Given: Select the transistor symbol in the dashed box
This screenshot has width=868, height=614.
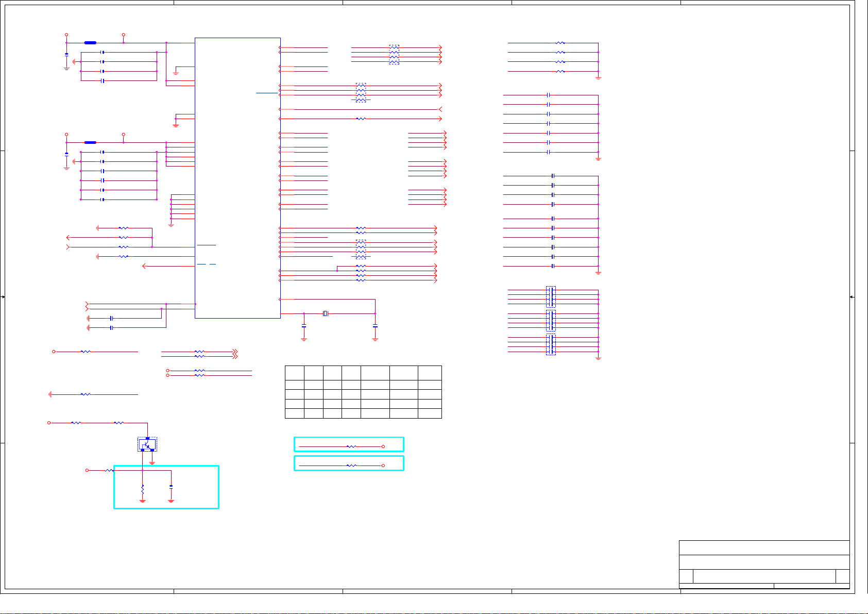Looking at the screenshot, I should 147,444.
